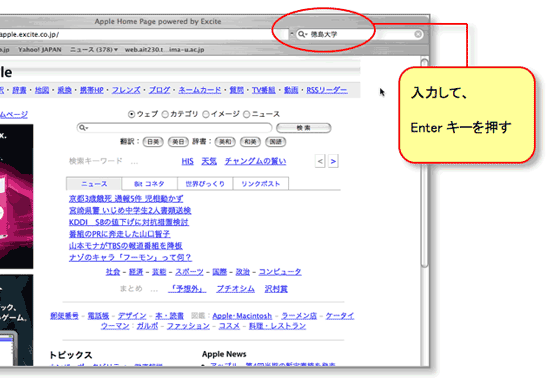Click the 日英 translation button
This screenshot has height=381, width=550.
tap(153, 142)
